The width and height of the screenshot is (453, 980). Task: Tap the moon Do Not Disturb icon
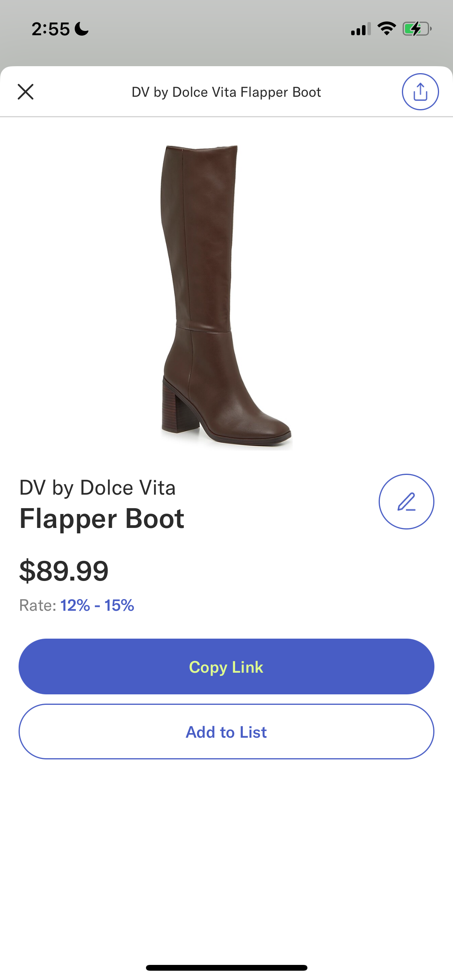pos(81,29)
